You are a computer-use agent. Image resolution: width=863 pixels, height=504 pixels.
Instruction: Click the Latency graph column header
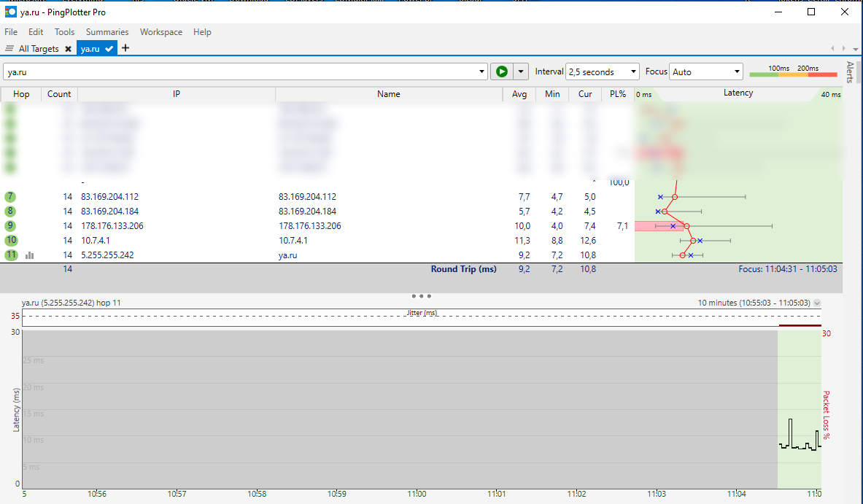[x=738, y=93]
